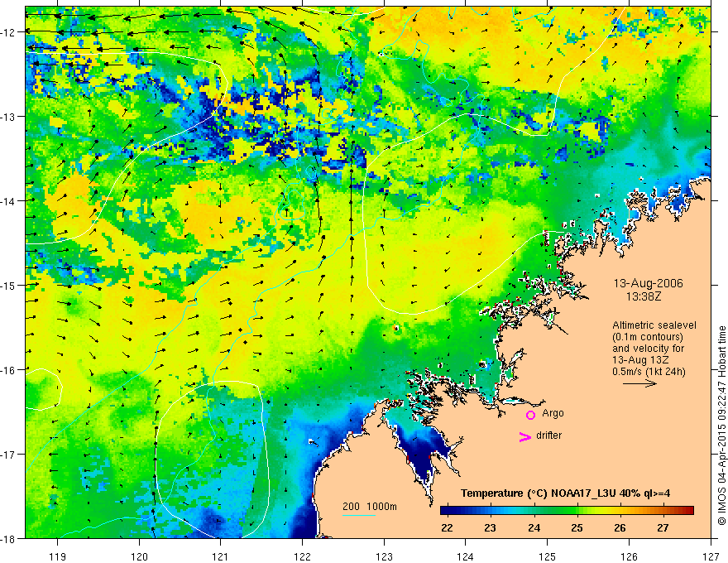Click latitude axis label '-12'
Image resolution: width=728 pixels, height=563 pixels.
(9, 32)
